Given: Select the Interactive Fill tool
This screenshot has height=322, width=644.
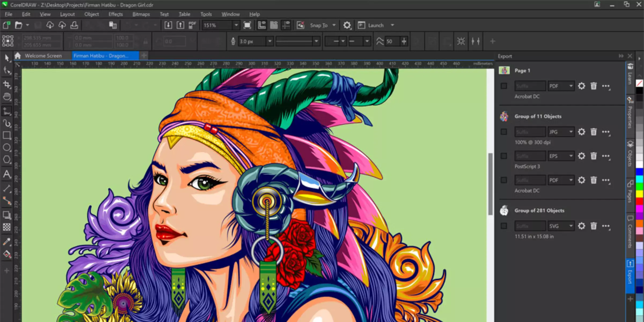Looking at the screenshot, I should click(x=7, y=254).
